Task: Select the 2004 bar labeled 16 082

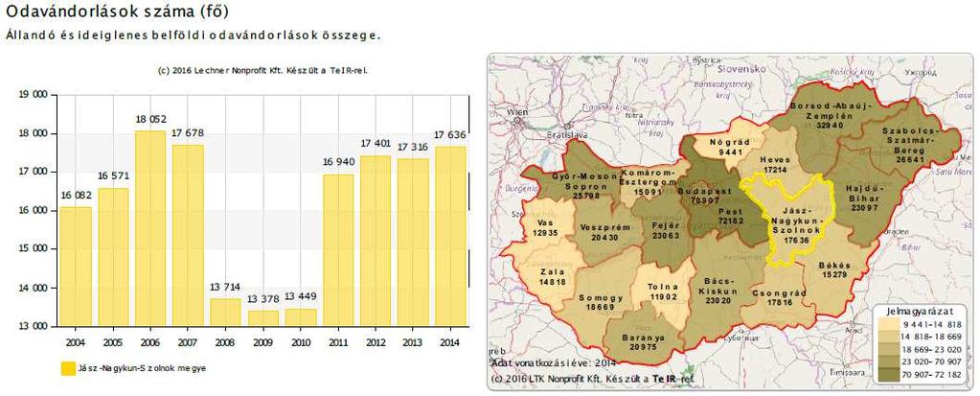Action: tap(76, 267)
